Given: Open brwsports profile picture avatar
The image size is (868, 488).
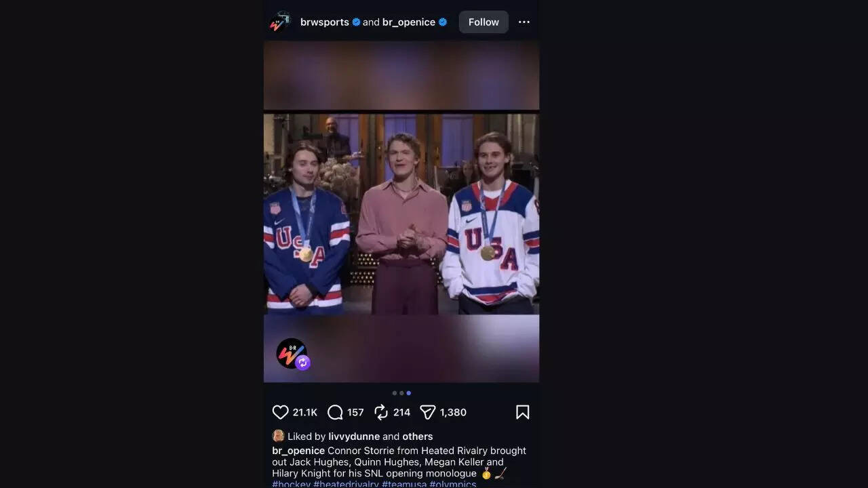Looking at the screenshot, I should pyautogui.click(x=280, y=22).
